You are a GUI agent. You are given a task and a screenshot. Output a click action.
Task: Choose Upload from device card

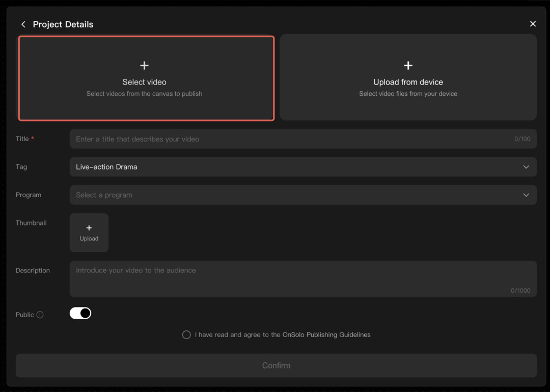click(408, 77)
